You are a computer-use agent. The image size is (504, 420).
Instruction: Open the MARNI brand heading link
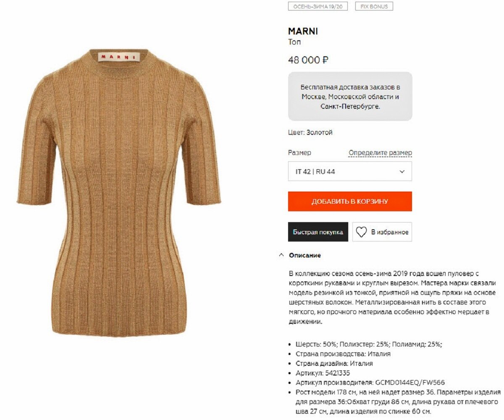303,31
